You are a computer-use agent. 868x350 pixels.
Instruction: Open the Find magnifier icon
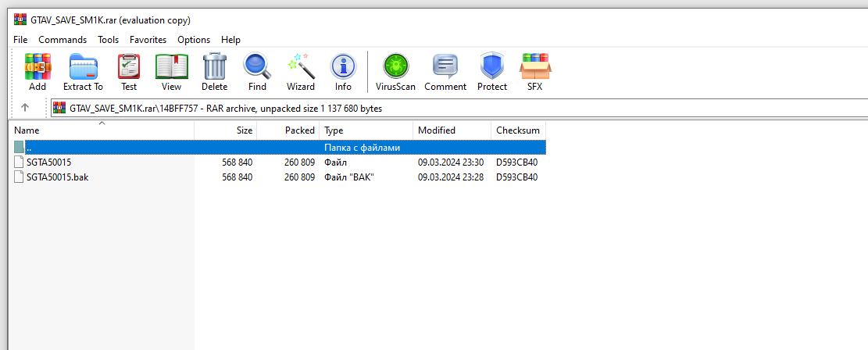(x=257, y=67)
